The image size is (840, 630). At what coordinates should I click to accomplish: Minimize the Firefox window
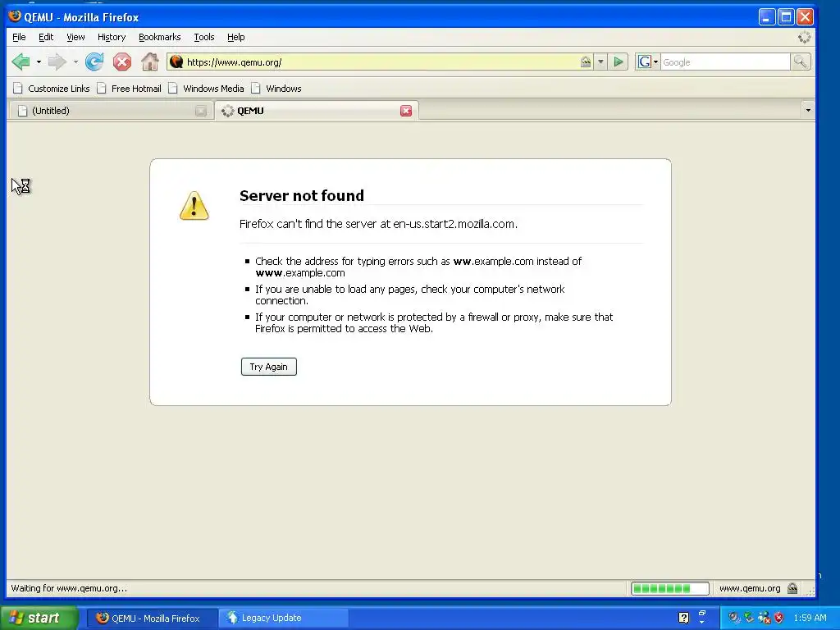767,17
